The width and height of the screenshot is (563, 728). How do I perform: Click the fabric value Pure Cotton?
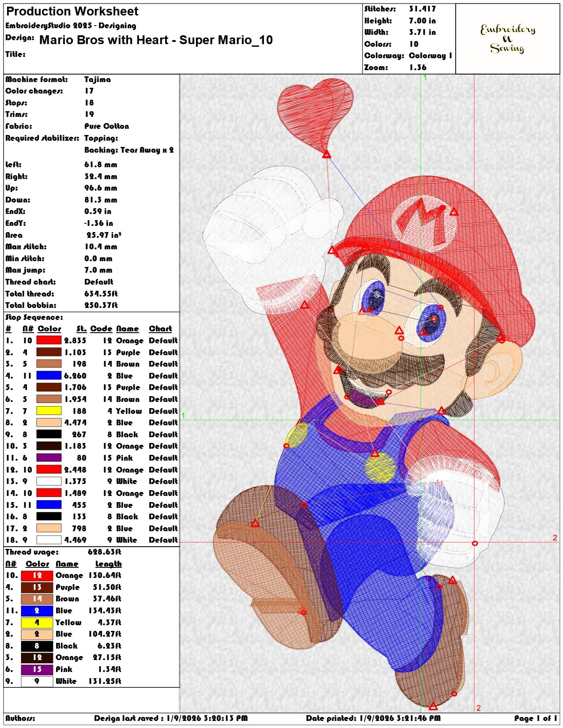(107, 126)
